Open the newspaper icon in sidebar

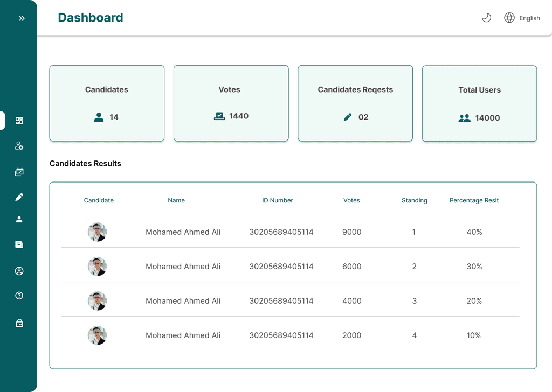[x=19, y=245]
